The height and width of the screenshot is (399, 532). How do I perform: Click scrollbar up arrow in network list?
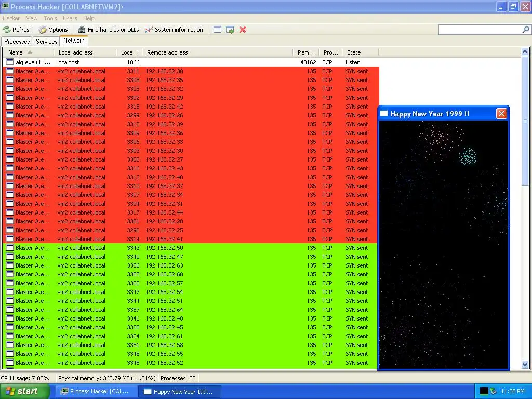(525, 52)
